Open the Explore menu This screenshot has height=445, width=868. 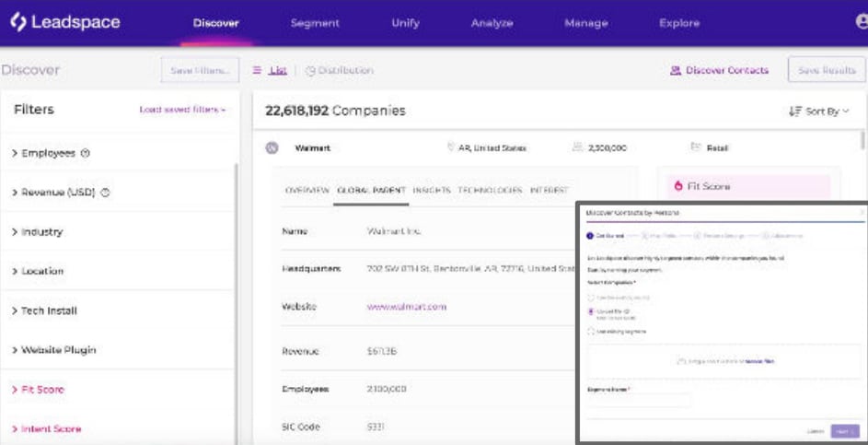(679, 23)
